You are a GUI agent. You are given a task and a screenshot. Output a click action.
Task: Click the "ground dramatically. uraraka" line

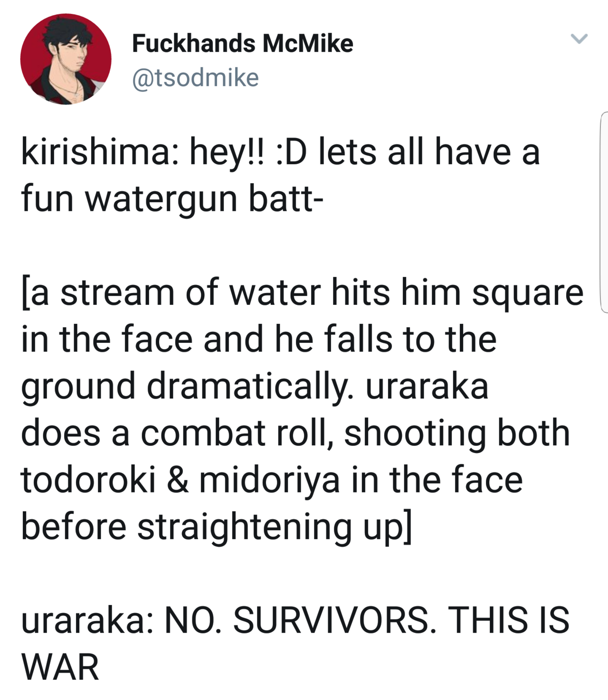click(255, 386)
